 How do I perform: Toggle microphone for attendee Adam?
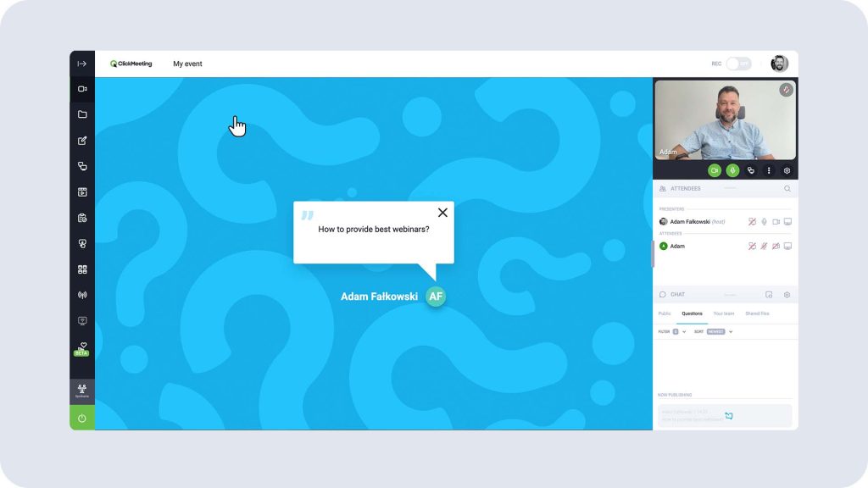(764, 247)
